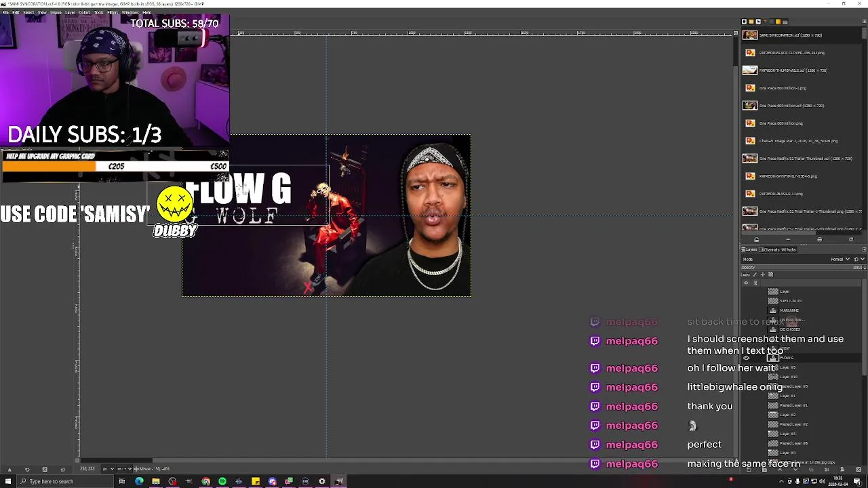Image resolution: width=868 pixels, height=488 pixels.
Task: Toggle lock pixels brush icon in Layers panel
Action: pyautogui.click(x=755, y=274)
